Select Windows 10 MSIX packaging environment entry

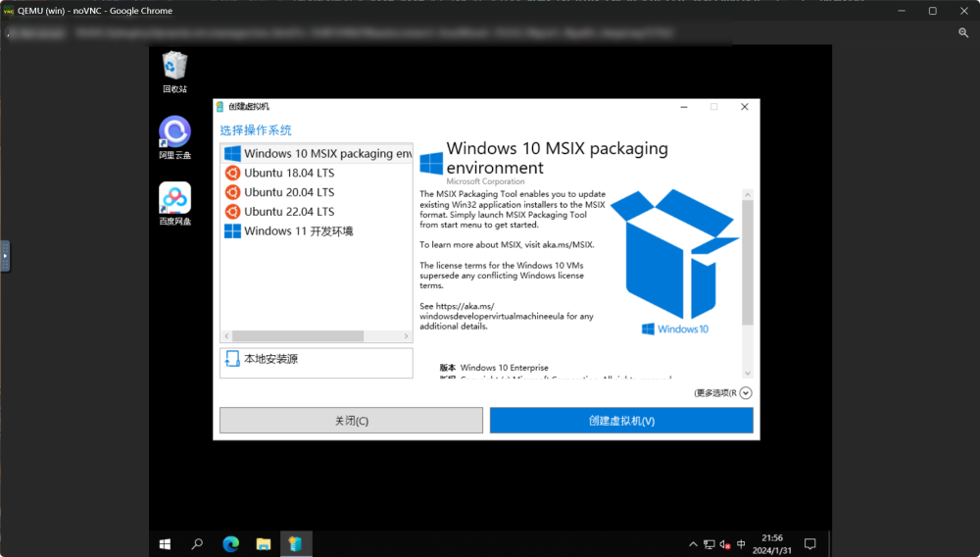(317, 153)
